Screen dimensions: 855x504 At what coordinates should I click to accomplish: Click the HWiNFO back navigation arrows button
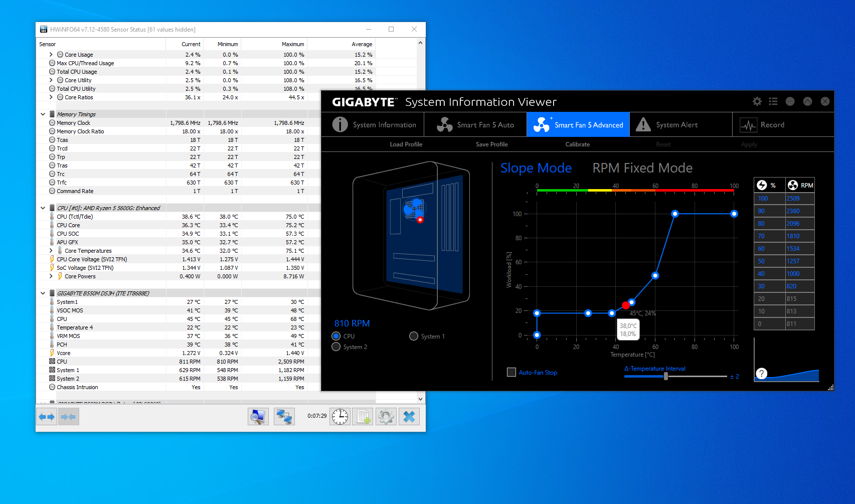point(47,417)
